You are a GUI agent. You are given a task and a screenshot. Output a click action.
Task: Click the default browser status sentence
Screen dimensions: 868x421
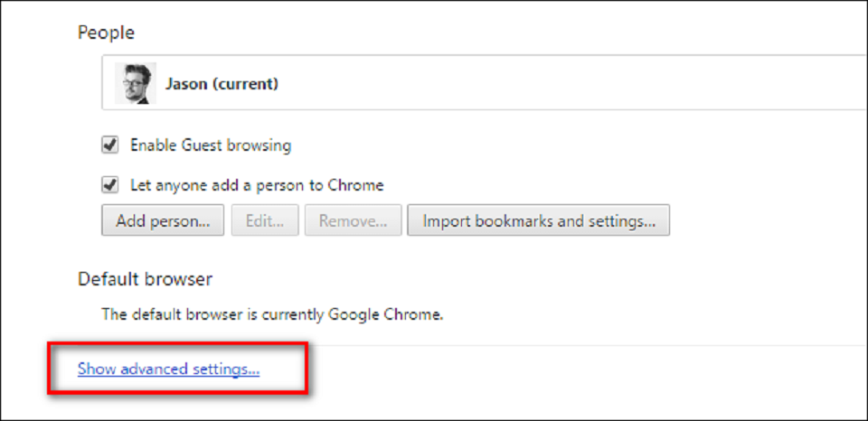pos(272,315)
